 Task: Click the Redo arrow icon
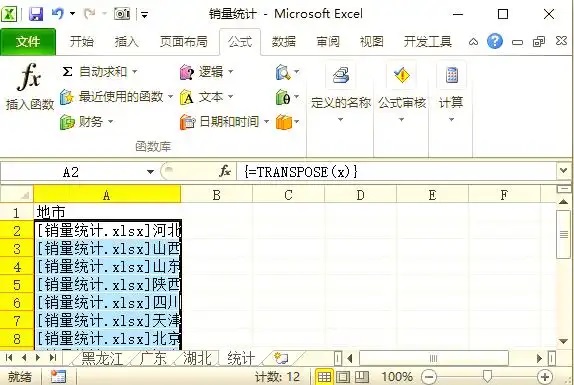89,14
